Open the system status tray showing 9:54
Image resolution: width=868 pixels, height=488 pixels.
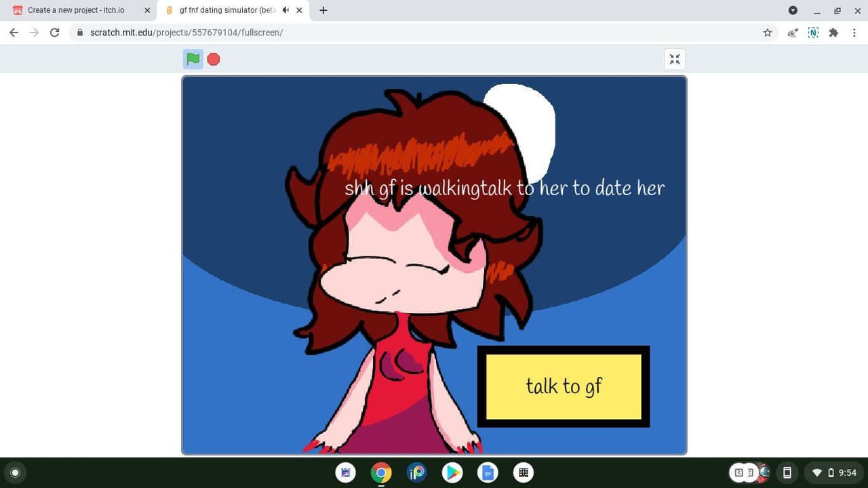click(x=834, y=472)
